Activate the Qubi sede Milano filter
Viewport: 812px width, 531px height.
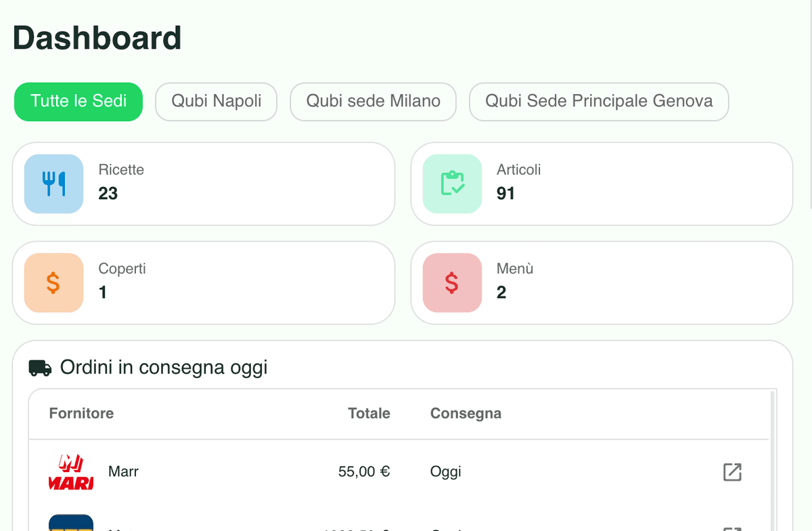click(373, 101)
